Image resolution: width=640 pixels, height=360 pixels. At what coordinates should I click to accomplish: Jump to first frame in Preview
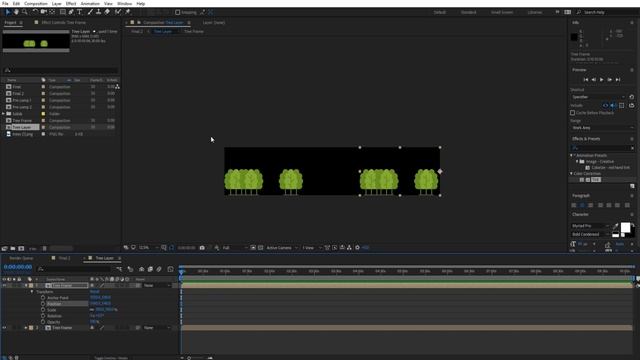coord(586,80)
